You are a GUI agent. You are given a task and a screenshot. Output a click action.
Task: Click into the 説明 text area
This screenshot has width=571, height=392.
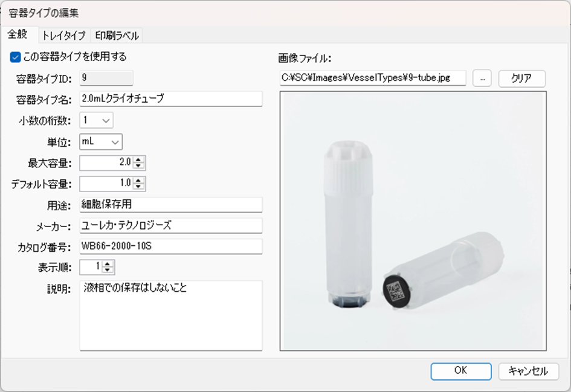pos(171,315)
